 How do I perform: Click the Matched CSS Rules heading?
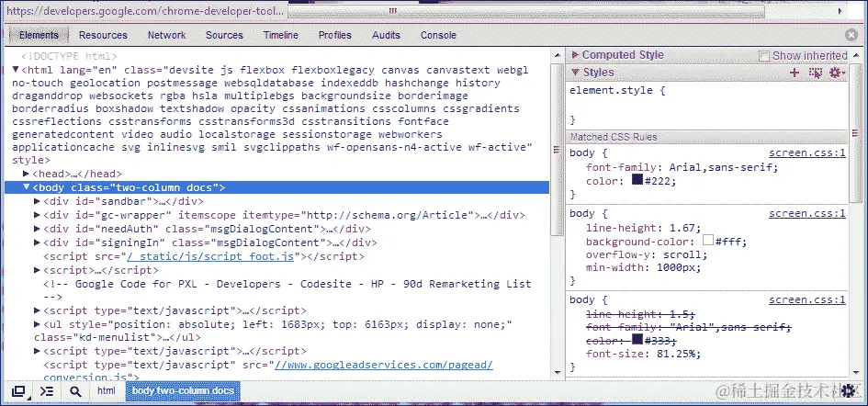tap(614, 137)
